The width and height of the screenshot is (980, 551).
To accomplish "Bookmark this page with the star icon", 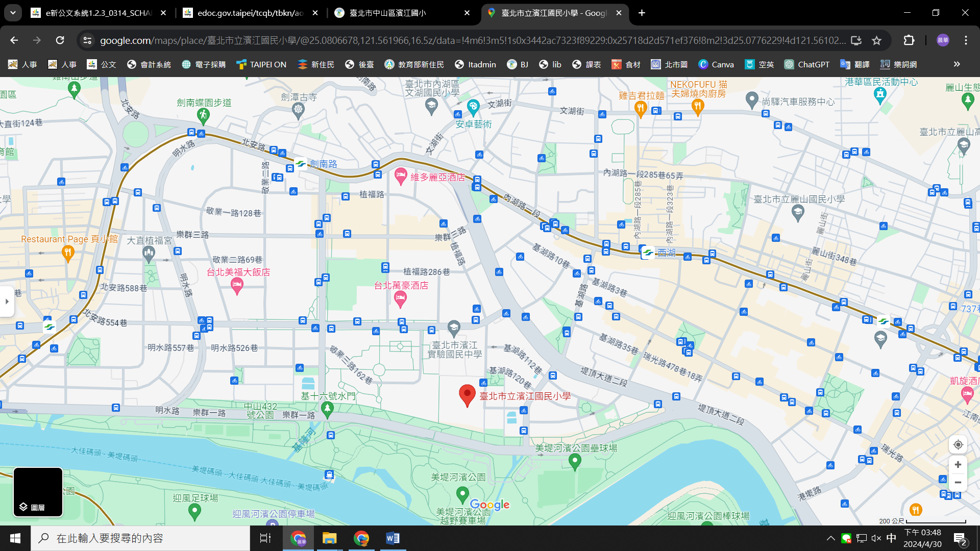I will [x=877, y=40].
